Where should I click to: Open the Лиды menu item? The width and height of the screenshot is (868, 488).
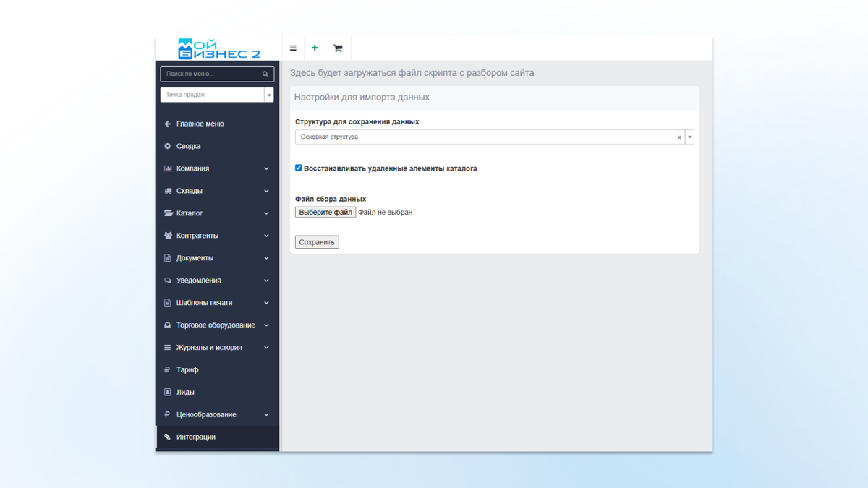point(217,393)
